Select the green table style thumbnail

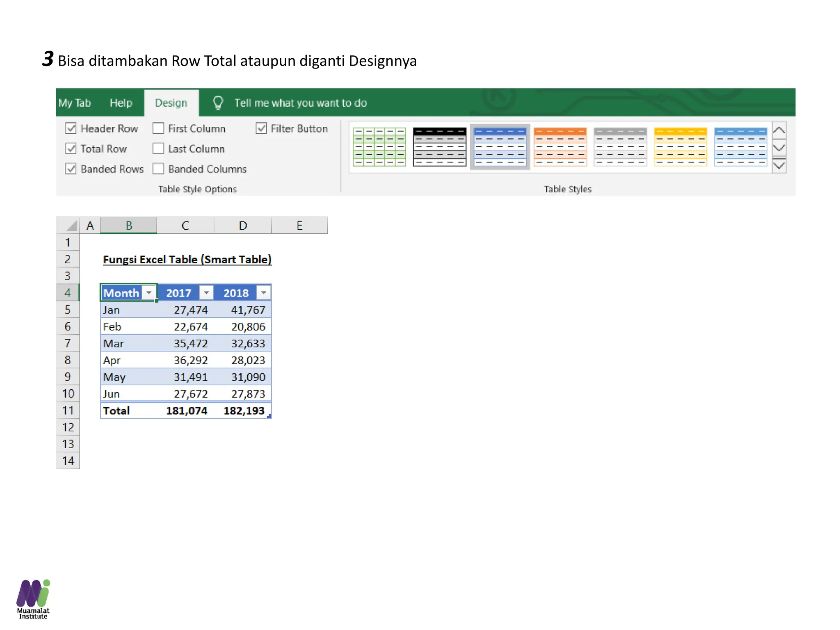pos(379,147)
